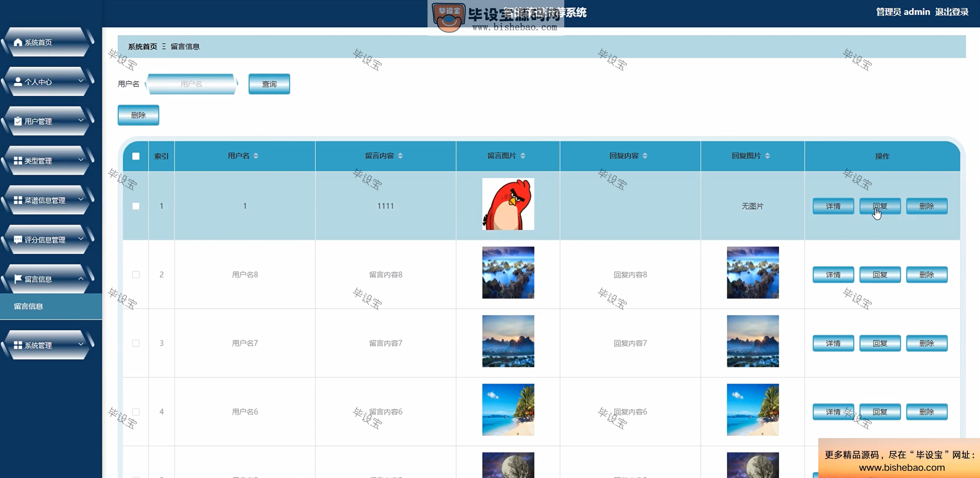Open sunset 留言图片 thumbnail in row 用户名7
The width and height of the screenshot is (980, 478).
pos(508,341)
